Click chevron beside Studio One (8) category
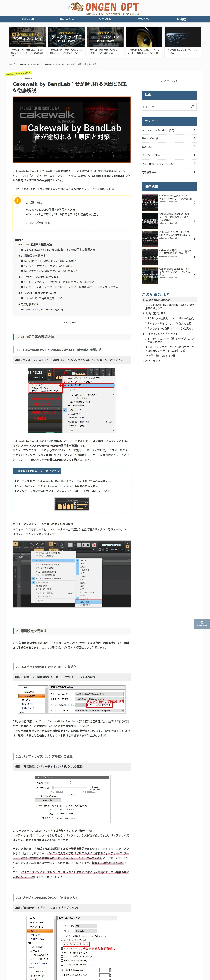 (194, 139)
